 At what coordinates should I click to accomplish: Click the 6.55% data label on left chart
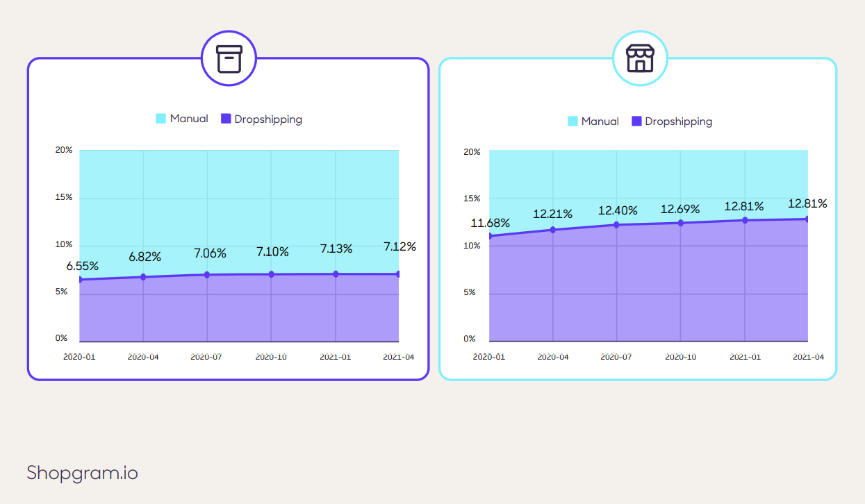pos(82,265)
